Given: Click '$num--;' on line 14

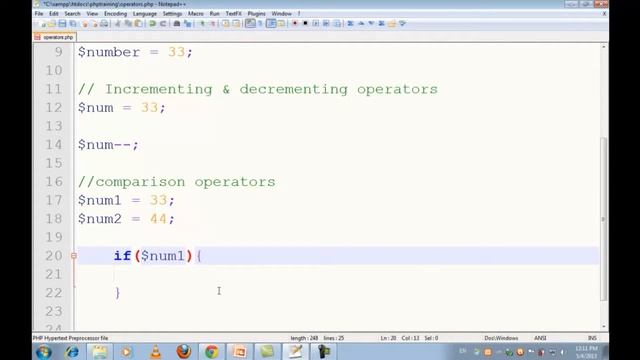Looking at the screenshot, I should (108, 145).
